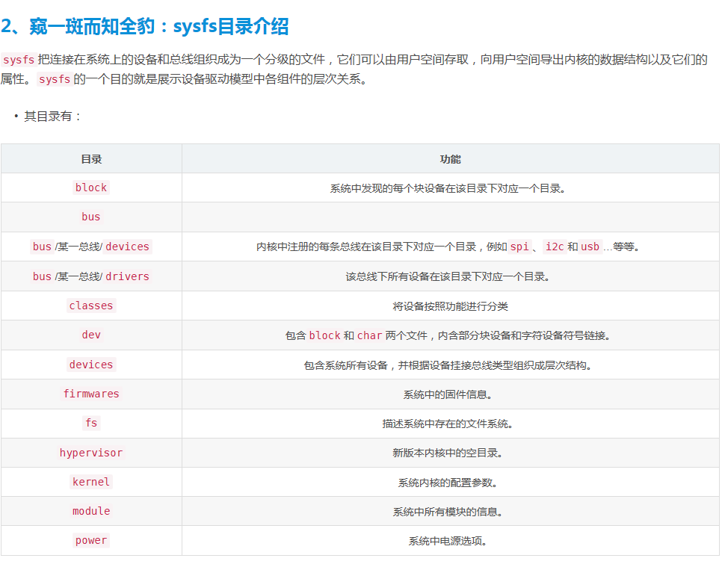This screenshot has width=728, height=567.
Task: Click description '新版本内核中的空目录。'
Action: pos(448,453)
